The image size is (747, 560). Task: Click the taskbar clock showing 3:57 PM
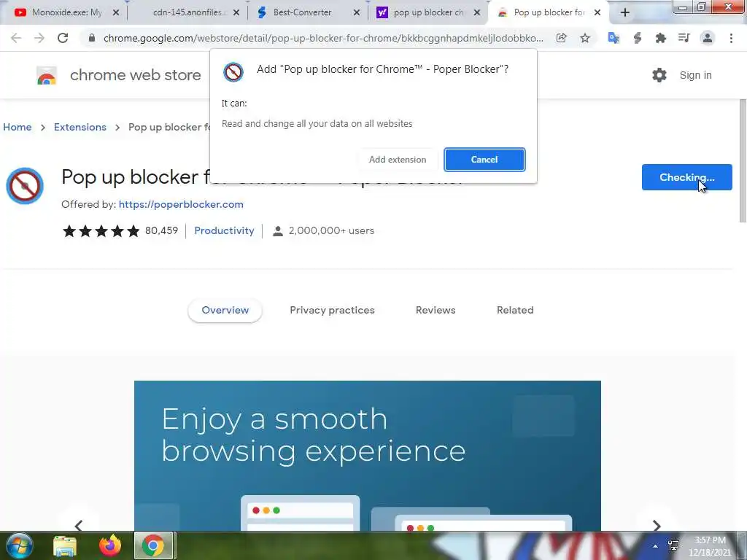[710, 546]
